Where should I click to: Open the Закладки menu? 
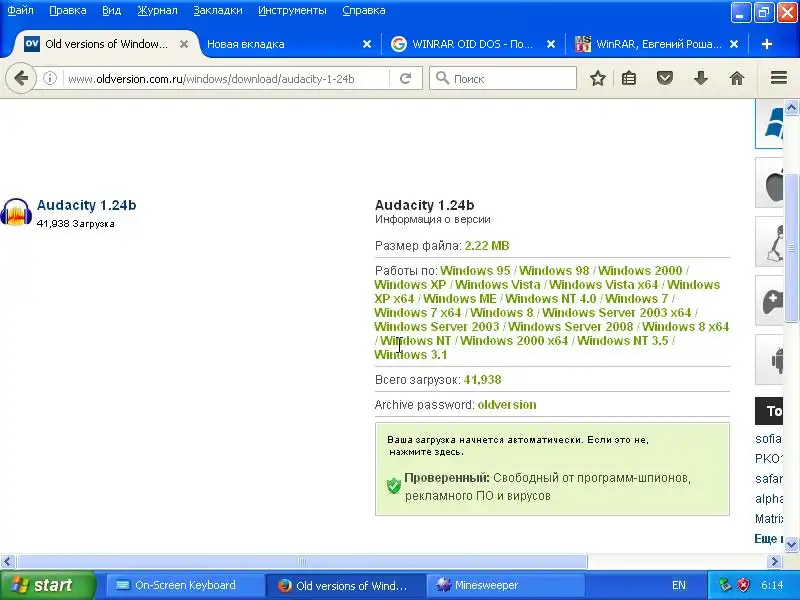(x=218, y=10)
